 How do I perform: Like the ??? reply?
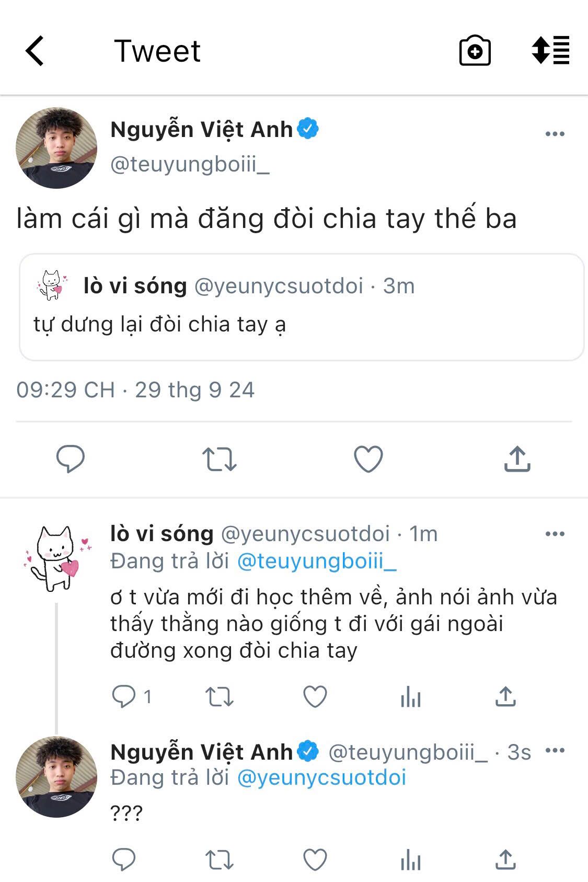(x=315, y=860)
